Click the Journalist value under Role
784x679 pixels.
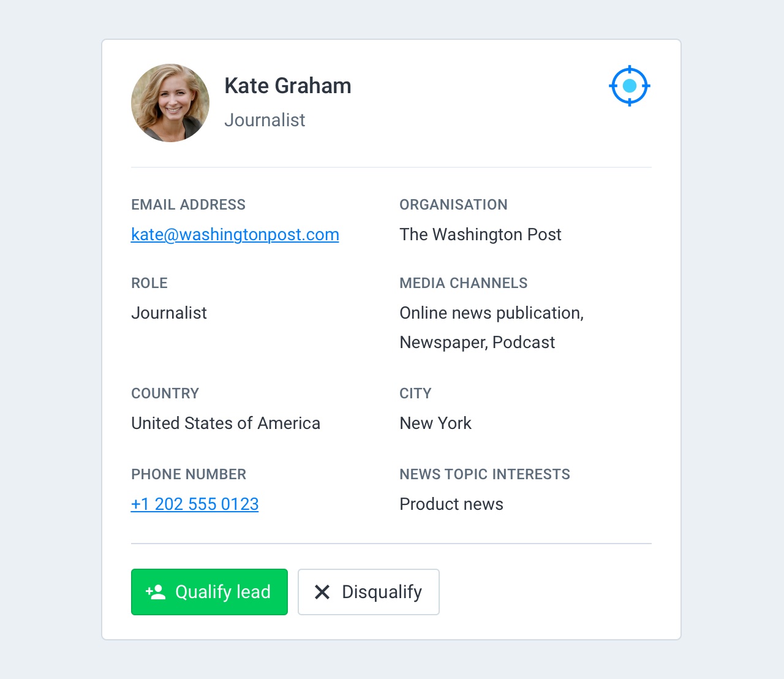click(169, 313)
